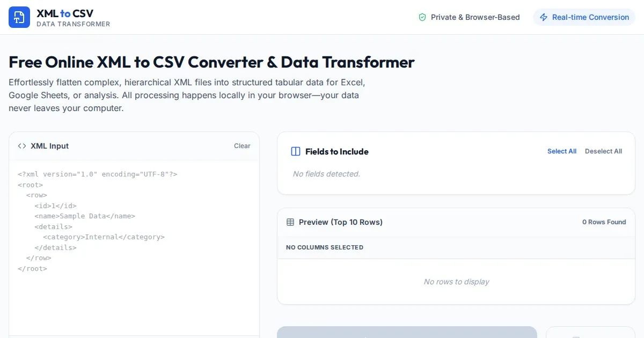
Task: Click the XML to CSV brand title
Action: click(65, 13)
